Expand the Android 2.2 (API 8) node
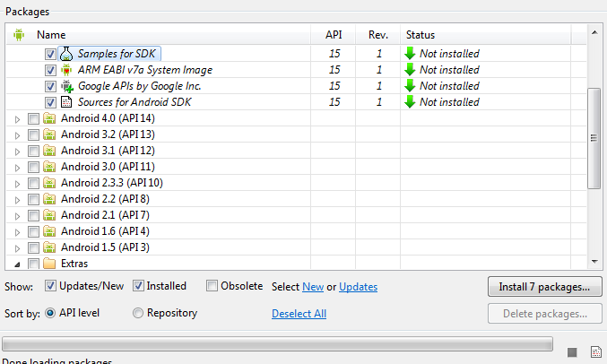 point(17,200)
